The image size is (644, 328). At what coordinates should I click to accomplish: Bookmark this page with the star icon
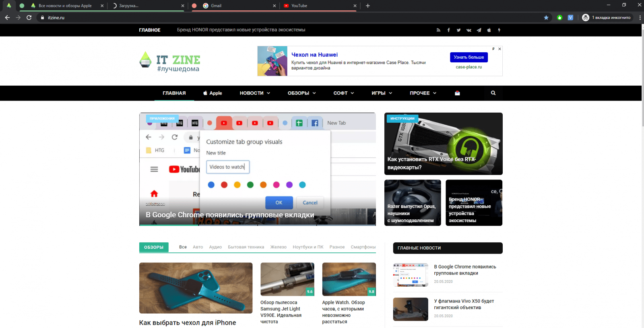click(546, 17)
